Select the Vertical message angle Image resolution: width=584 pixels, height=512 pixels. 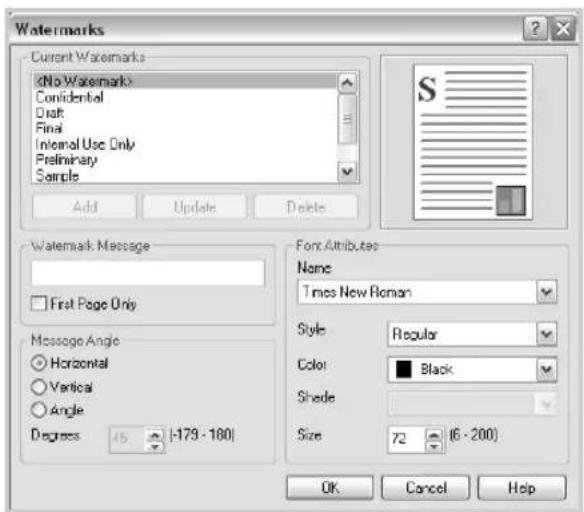tap(39, 387)
